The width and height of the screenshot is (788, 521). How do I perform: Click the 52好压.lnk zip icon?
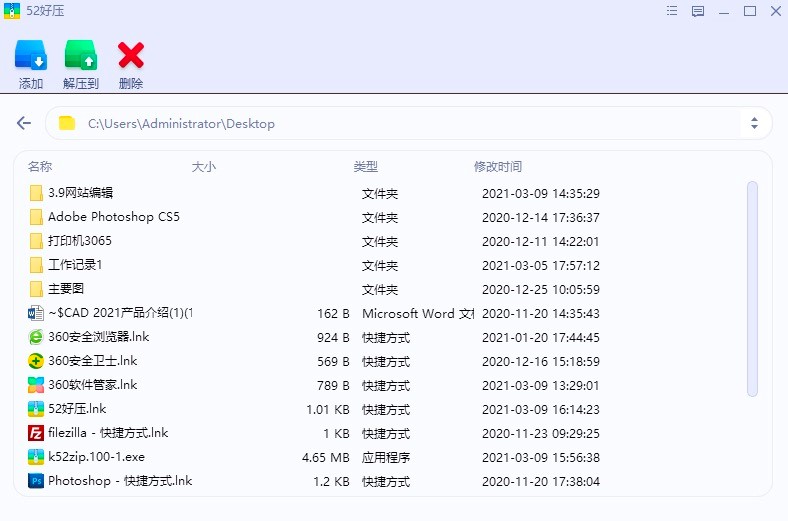(x=36, y=409)
